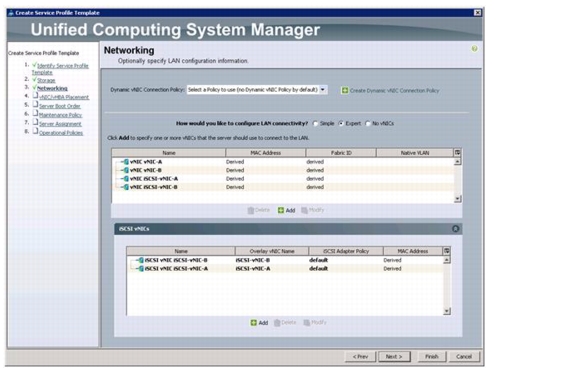This screenshot has height=371, width=576.
Task: Click the vNIC/vHBA Placement page icon
Action: pyautogui.click(x=35, y=96)
